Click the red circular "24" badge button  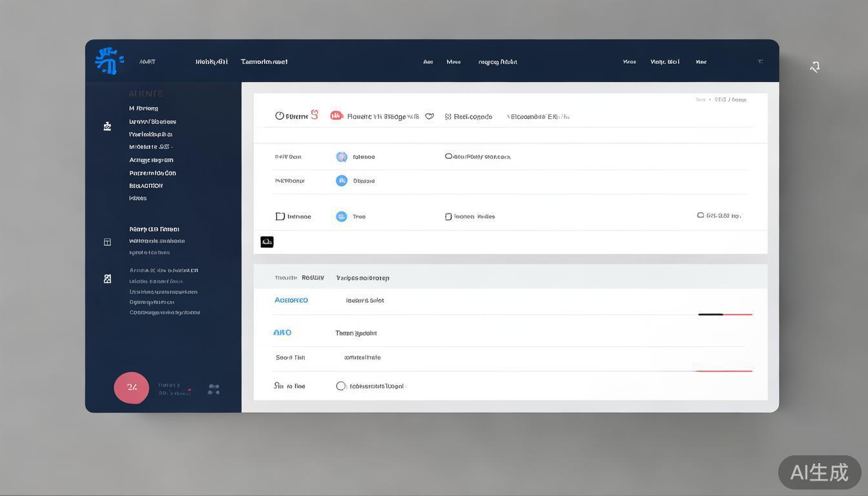tap(132, 387)
